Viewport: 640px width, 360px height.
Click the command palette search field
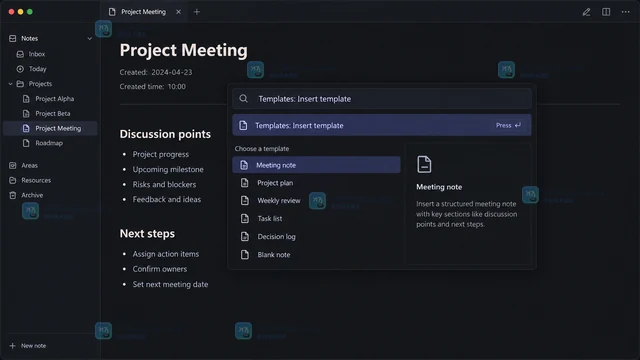382,99
